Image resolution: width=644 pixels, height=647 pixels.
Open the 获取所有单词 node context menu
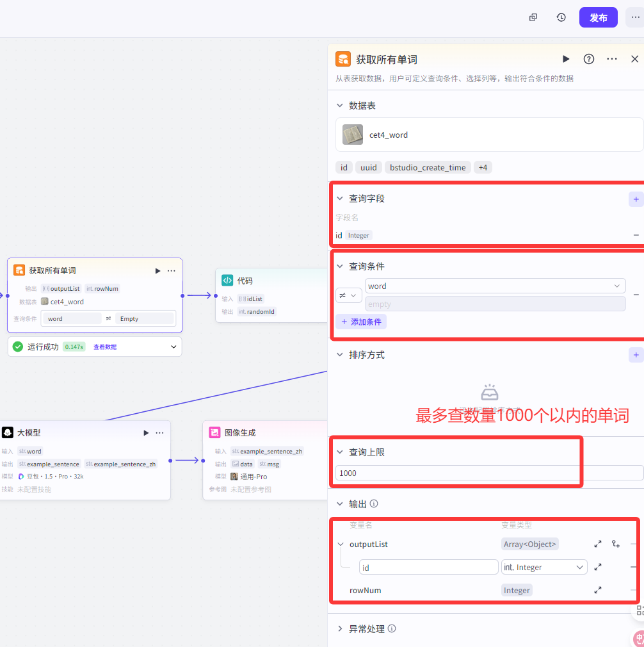click(x=171, y=270)
